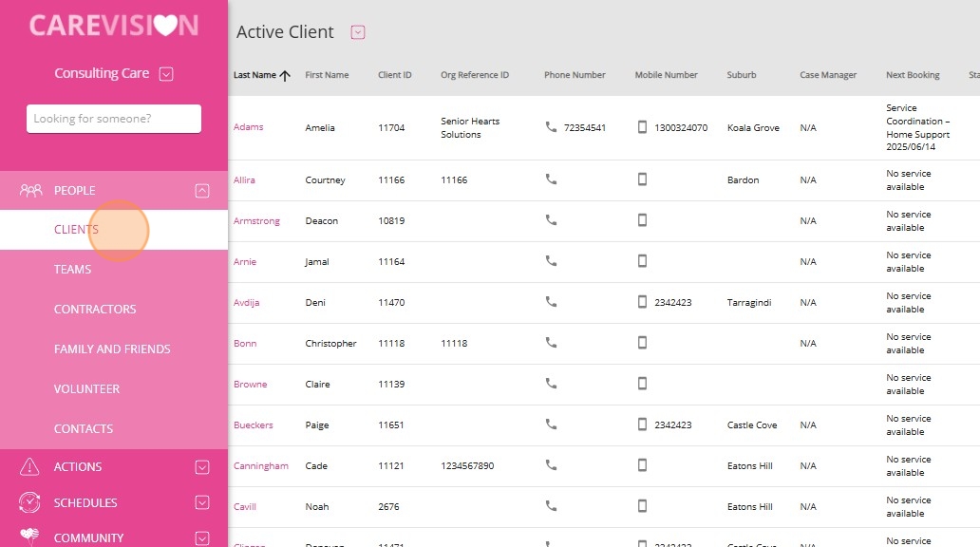
Task: Collapse the PEOPLE menu section
Action: [x=202, y=191]
